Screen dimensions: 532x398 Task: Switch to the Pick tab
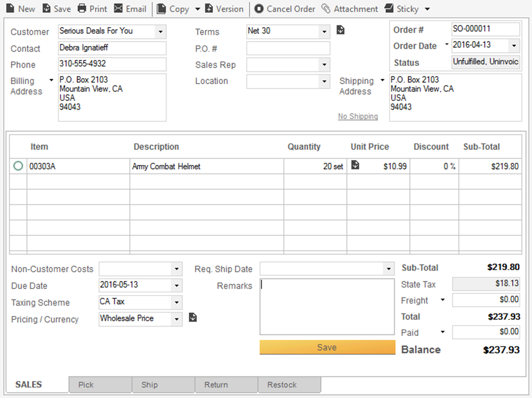click(x=100, y=385)
